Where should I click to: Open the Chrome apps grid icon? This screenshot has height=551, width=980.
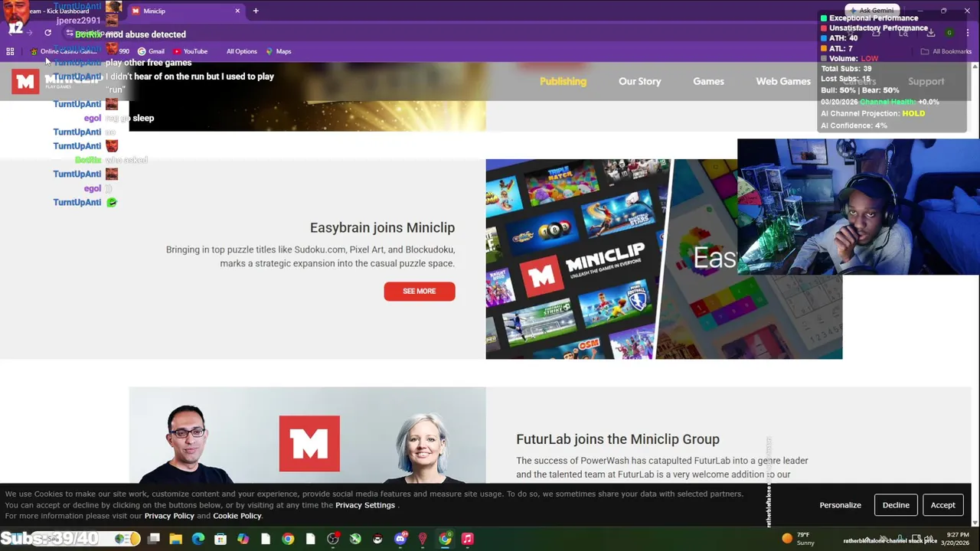click(x=10, y=51)
